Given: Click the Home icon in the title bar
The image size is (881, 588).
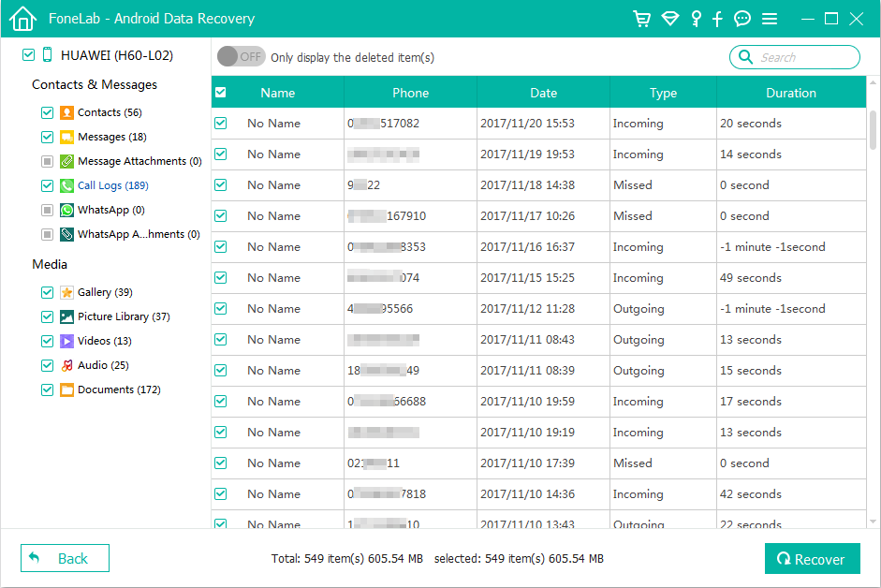Looking at the screenshot, I should (22, 18).
